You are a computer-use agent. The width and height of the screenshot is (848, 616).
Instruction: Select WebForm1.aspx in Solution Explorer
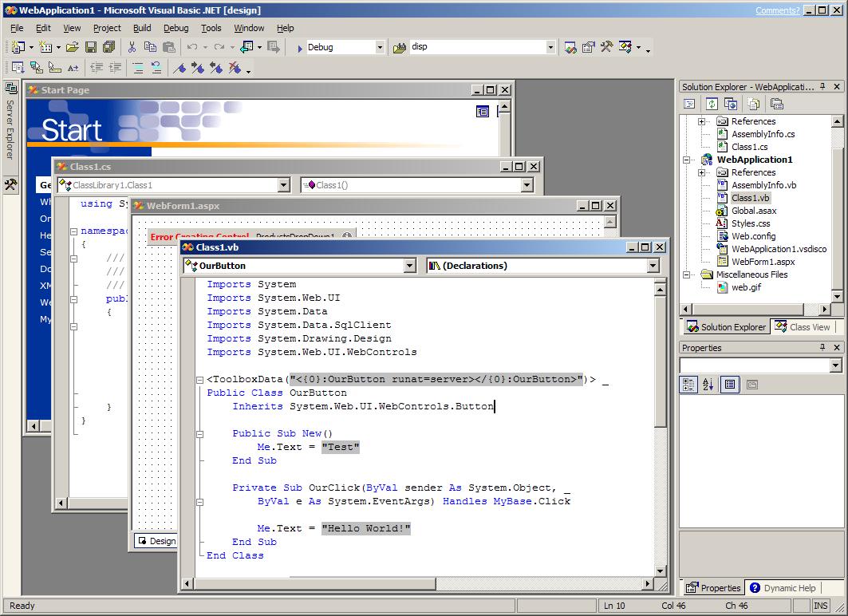pos(762,262)
